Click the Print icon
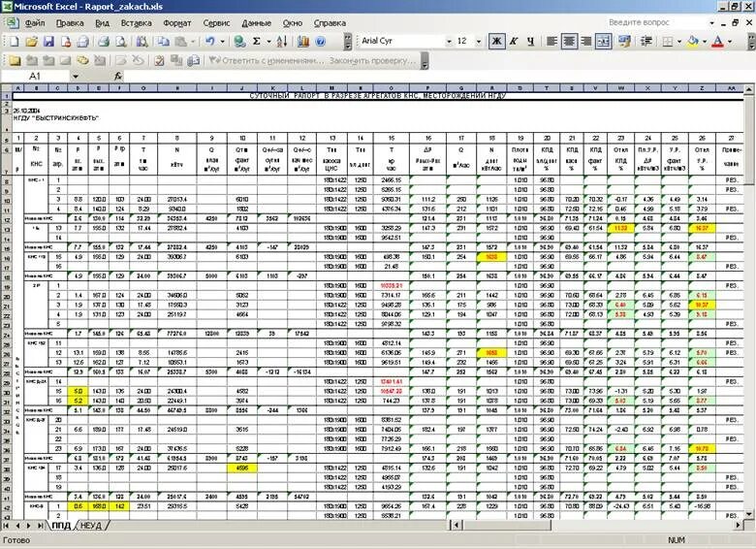Image resolution: width=756 pixels, height=549 pixels. pos(103,42)
